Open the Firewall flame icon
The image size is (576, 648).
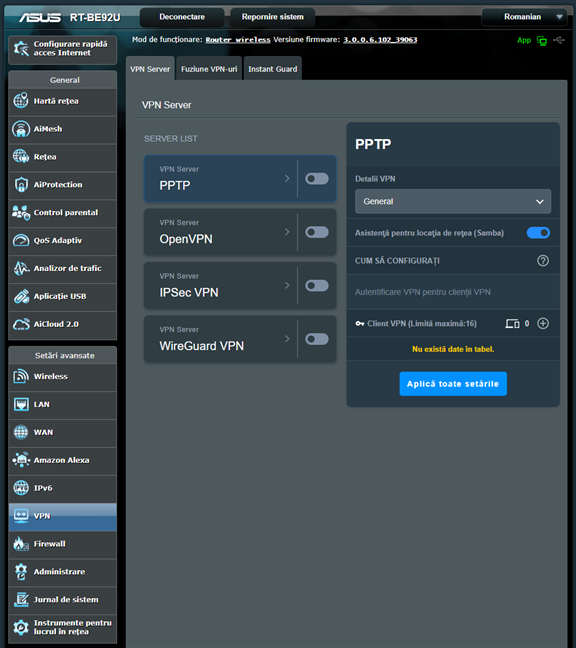(x=21, y=544)
